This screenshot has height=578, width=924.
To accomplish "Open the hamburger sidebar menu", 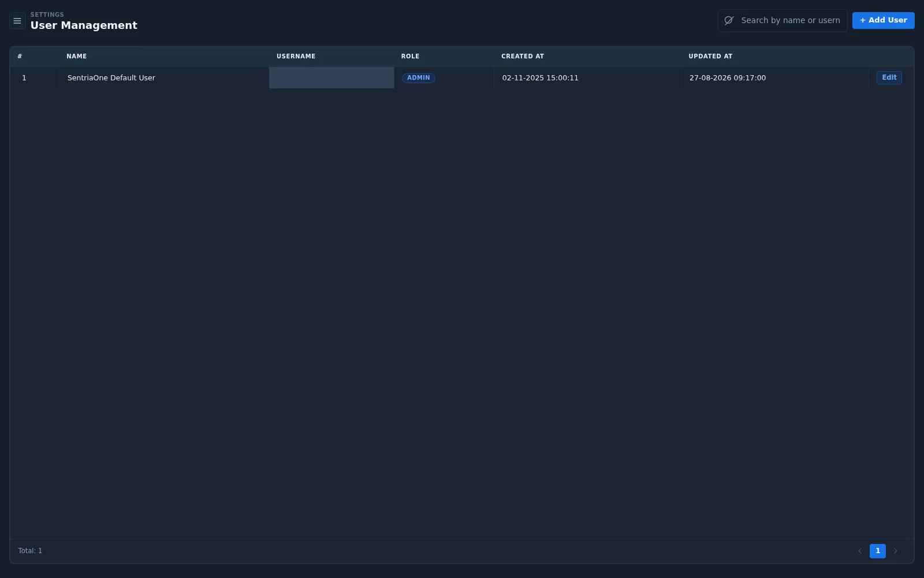I will point(17,21).
